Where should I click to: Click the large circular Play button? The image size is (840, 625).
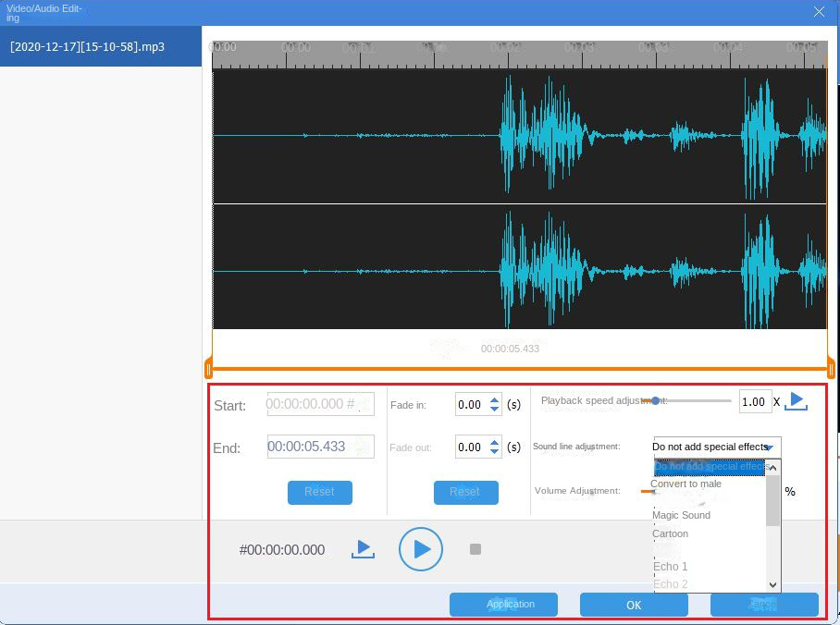point(421,548)
